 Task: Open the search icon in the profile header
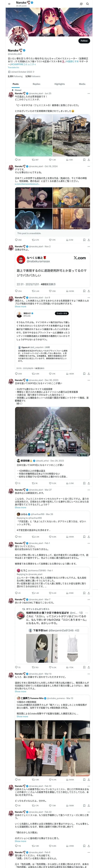(88, 4)
